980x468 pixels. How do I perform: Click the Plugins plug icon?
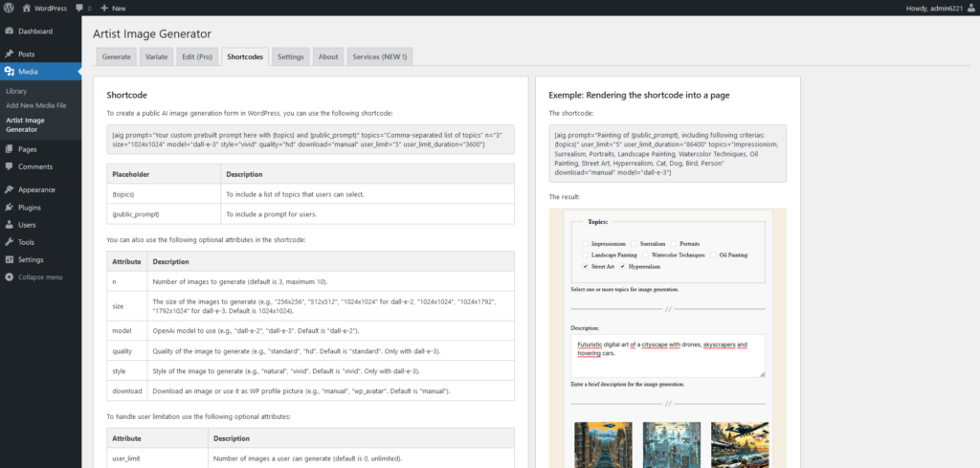coord(10,208)
